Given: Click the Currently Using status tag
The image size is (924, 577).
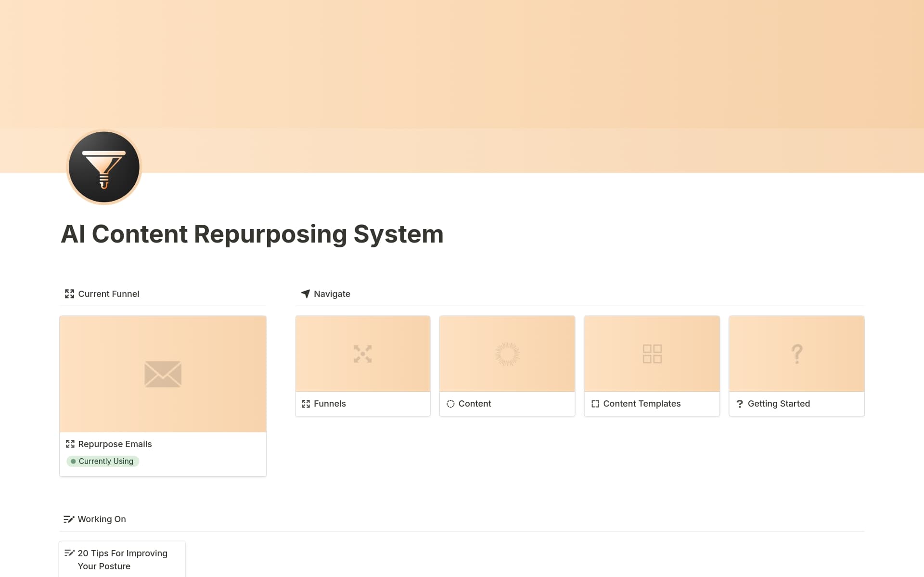Looking at the screenshot, I should [102, 461].
